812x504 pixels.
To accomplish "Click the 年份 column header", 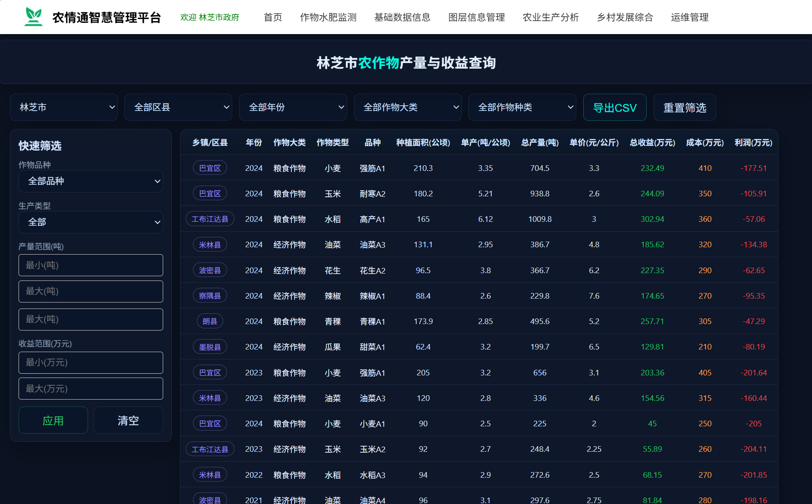I will coord(254,142).
